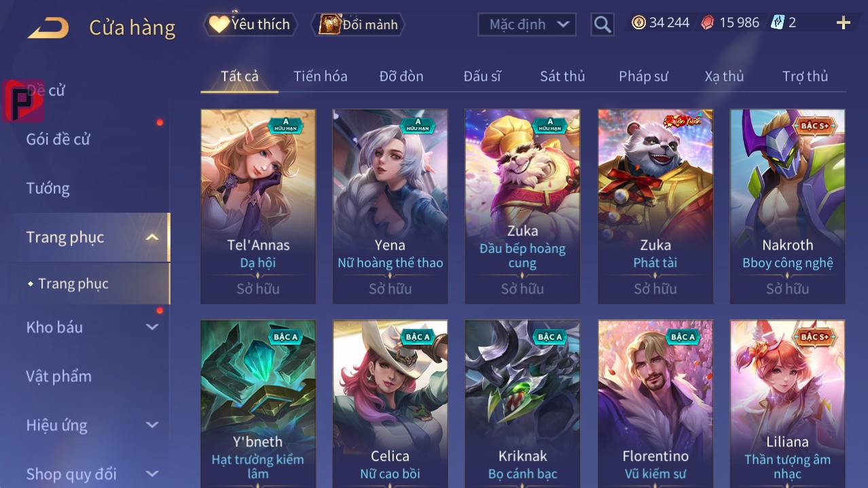868x488 pixels.
Task: Tap the red ruby currency icon
Action: point(707,22)
